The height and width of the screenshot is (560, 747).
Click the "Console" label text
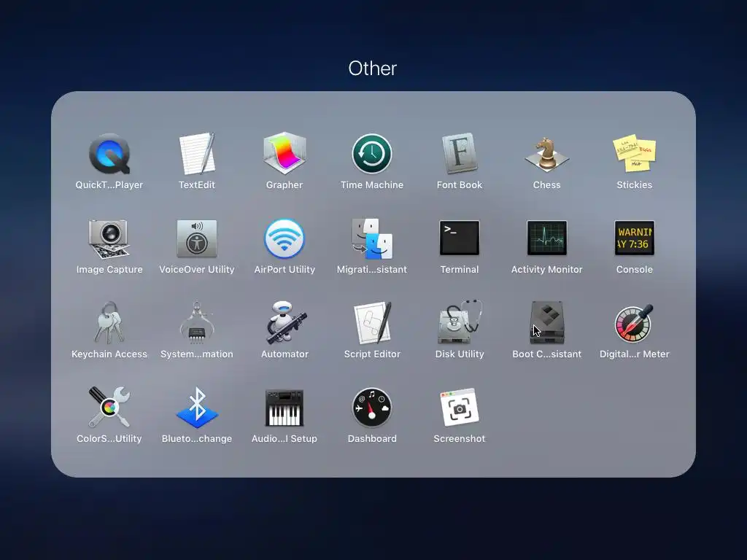click(634, 270)
